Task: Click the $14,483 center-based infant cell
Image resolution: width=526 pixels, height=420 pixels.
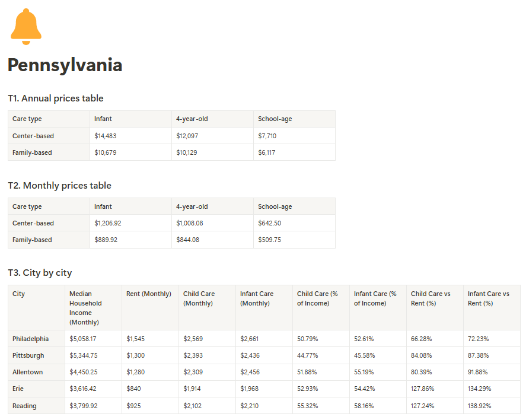Action: click(104, 136)
